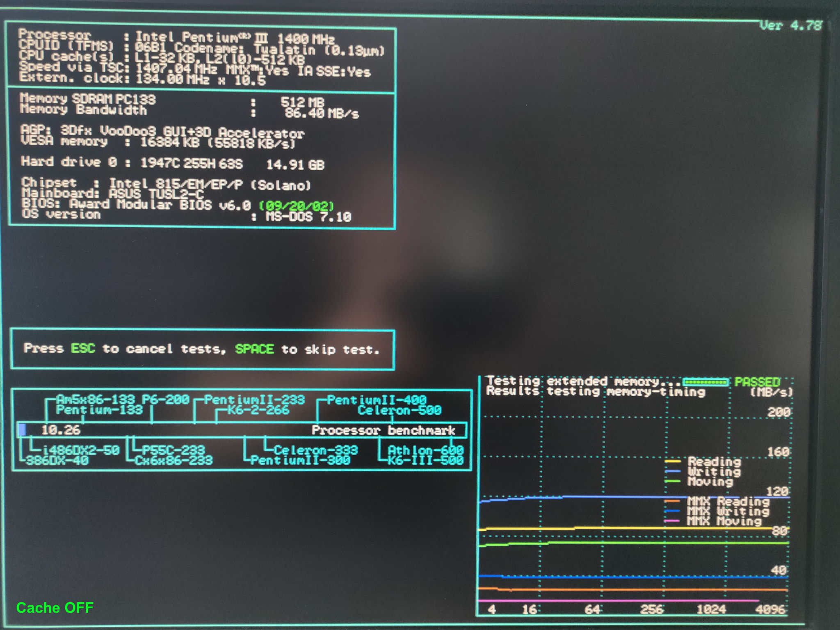The width and height of the screenshot is (840, 630).
Task: Click the 'Processor benchmark' bar label
Action: point(383,430)
